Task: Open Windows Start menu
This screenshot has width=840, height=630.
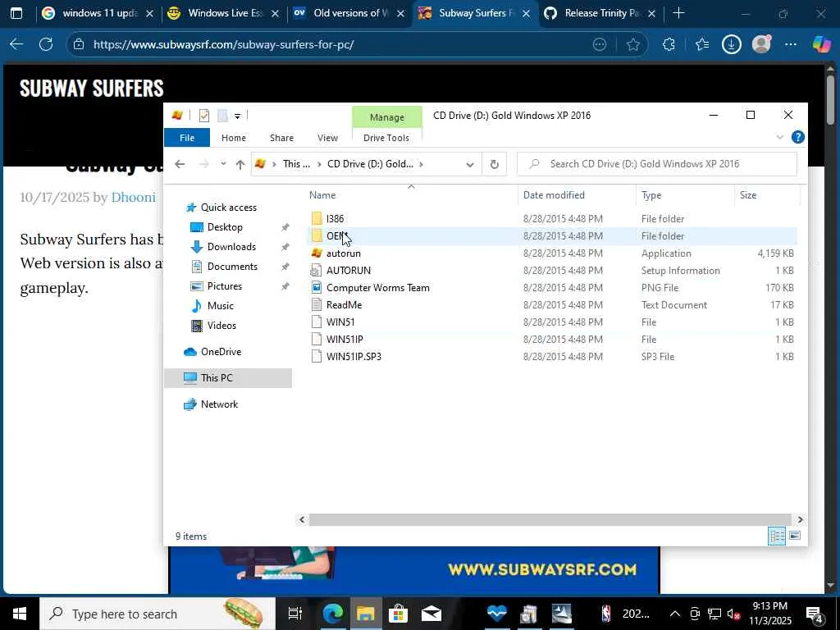Action: (20, 614)
